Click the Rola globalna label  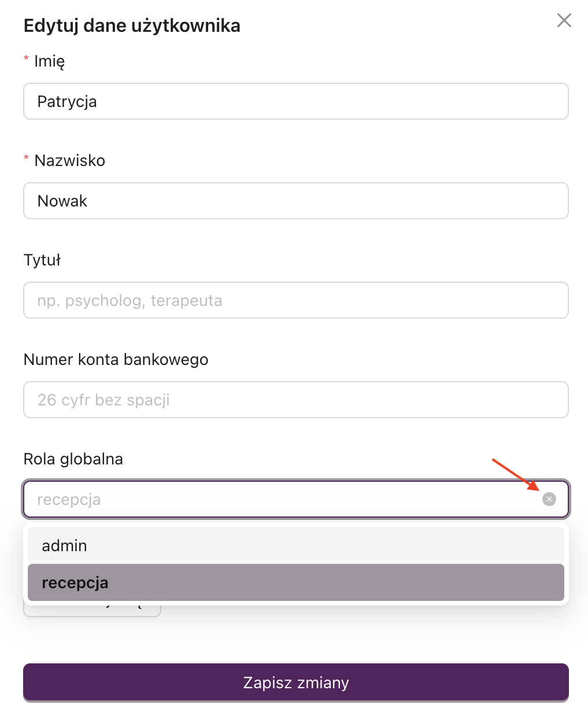73,459
